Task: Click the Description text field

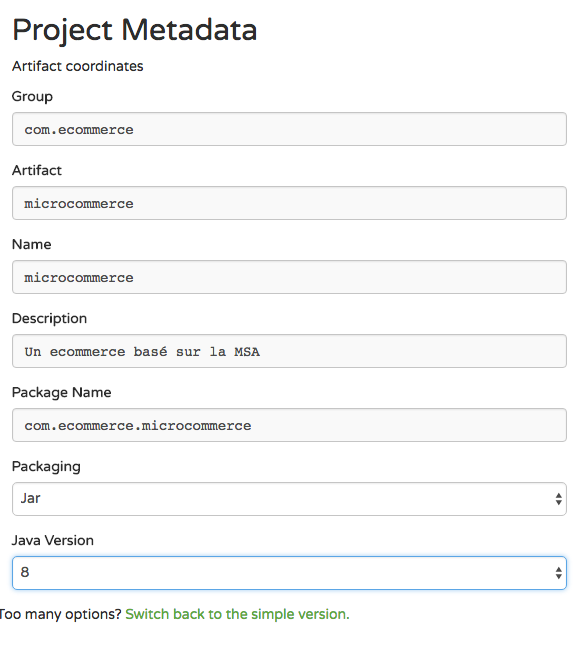Action: click(289, 351)
